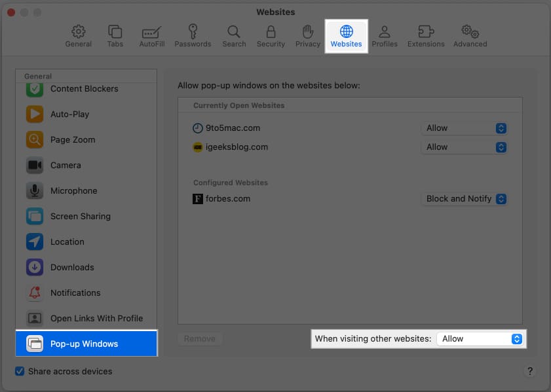The image size is (551, 392).
Task: Select the forbes.com configured website row
Action: [350, 199]
